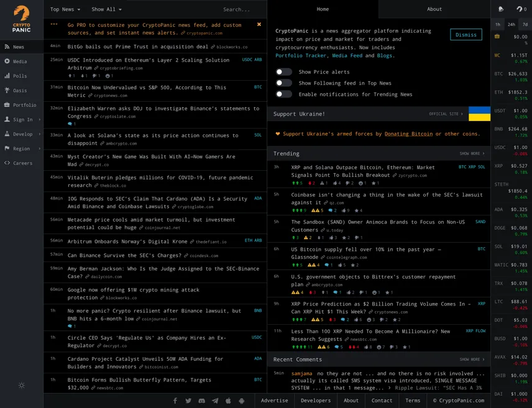
Task: Click Advertise in the footer
Action: [275, 401]
